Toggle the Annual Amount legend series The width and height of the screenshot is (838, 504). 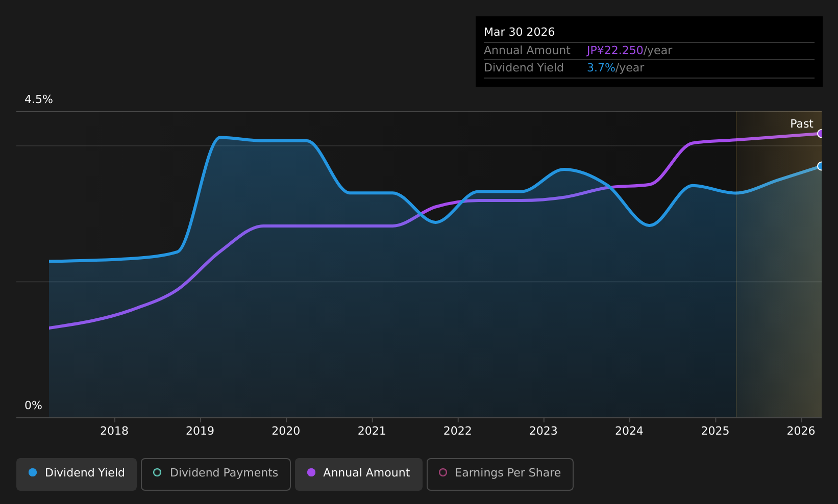point(358,474)
